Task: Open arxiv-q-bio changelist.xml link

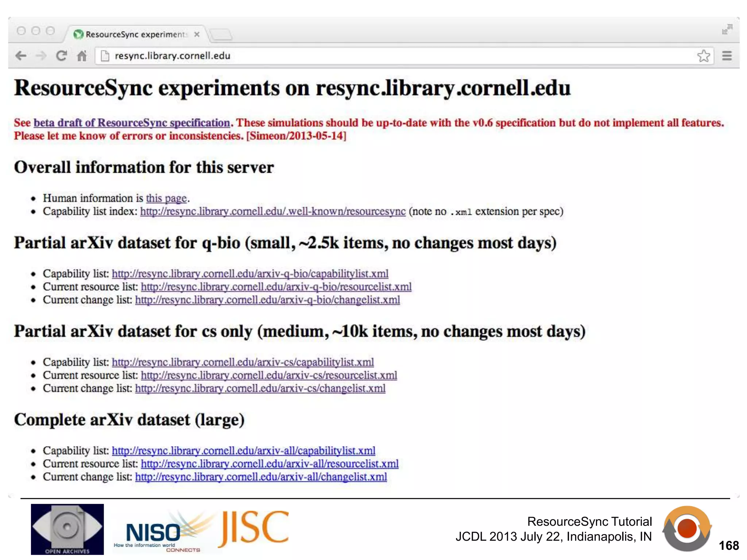Action: coord(267,300)
